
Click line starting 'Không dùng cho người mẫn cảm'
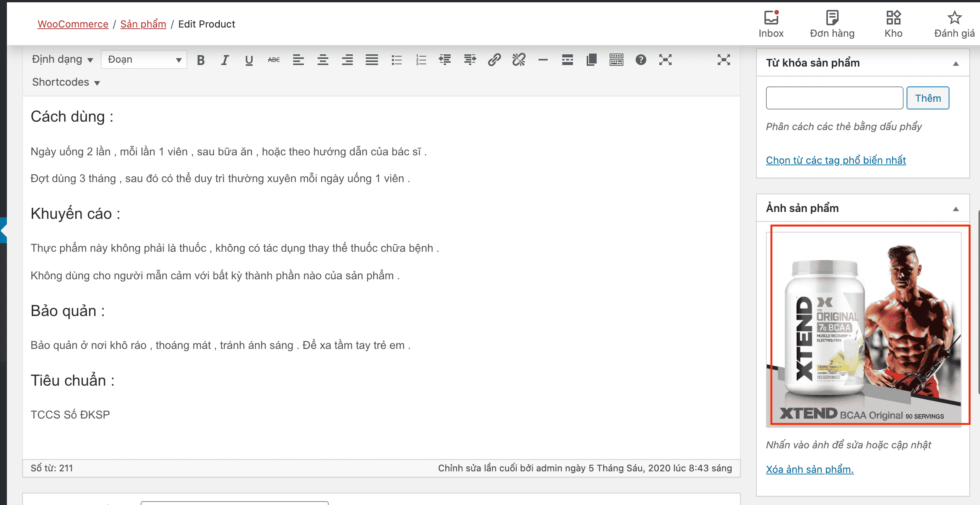(215, 276)
